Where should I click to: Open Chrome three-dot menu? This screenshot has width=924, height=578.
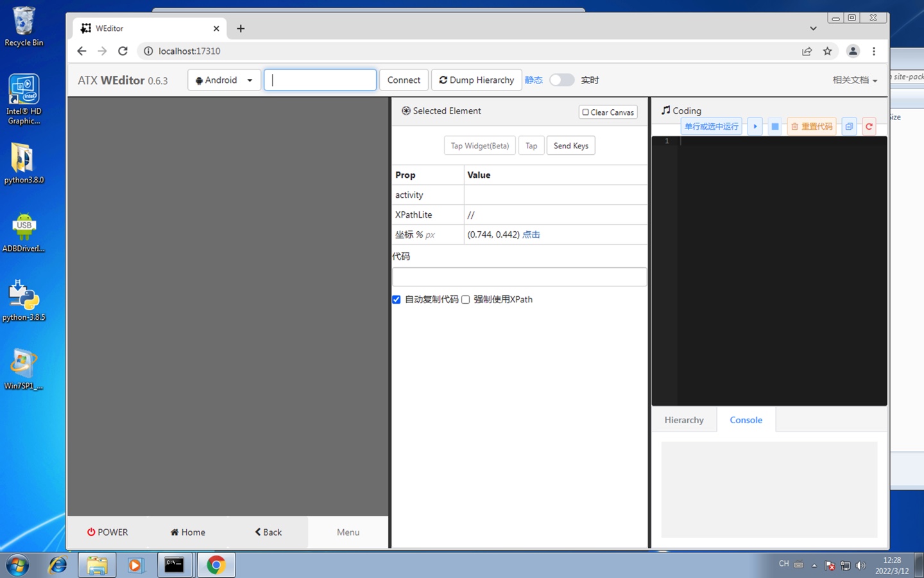point(874,51)
